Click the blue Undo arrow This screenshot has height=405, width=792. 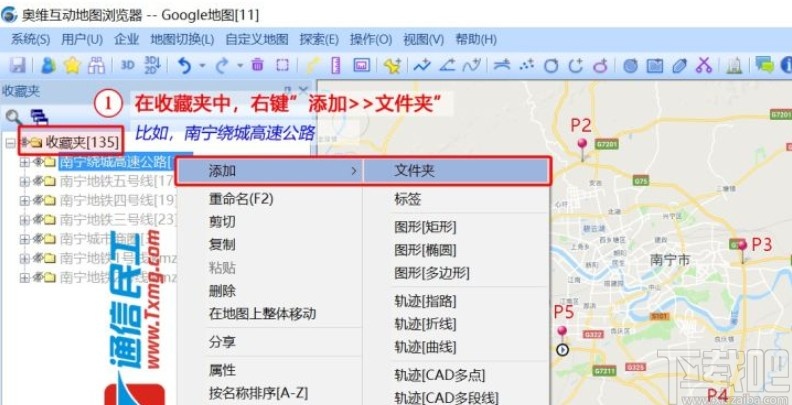click(x=185, y=65)
